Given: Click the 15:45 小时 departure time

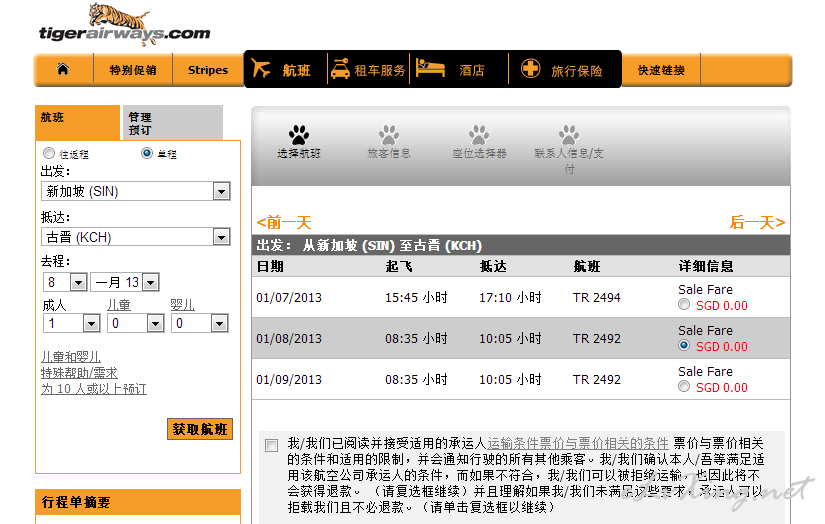Looking at the screenshot, I should click(x=416, y=298).
